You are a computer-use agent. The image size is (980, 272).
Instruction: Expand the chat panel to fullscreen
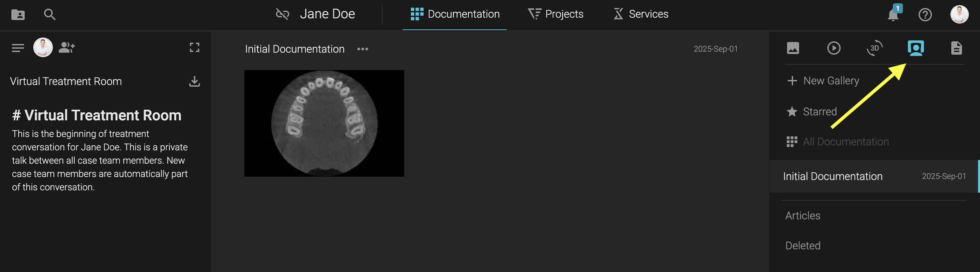[x=194, y=47]
